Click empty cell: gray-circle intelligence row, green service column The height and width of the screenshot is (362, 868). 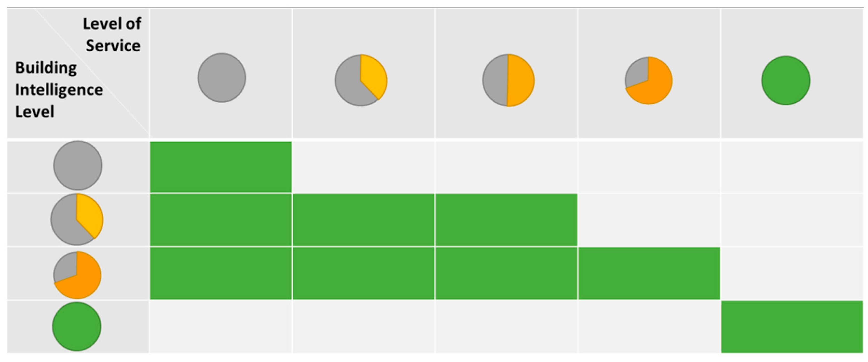(792, 167)
